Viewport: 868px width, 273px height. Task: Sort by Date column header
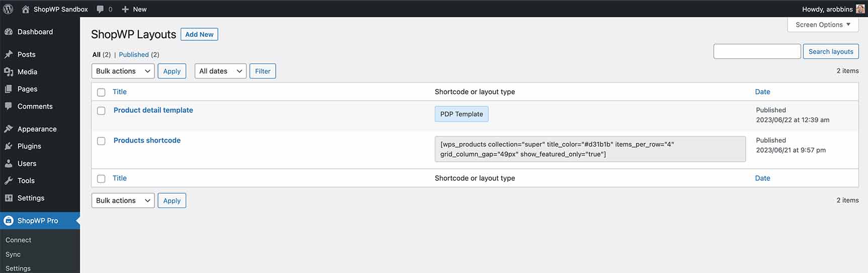pyautogui.click(x=763, y=92)
